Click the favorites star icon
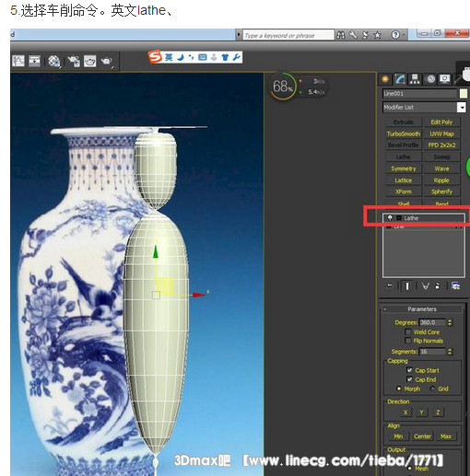The width and height of the screenshot is (470, 476). pyautogui.click(x=378, y=35)
